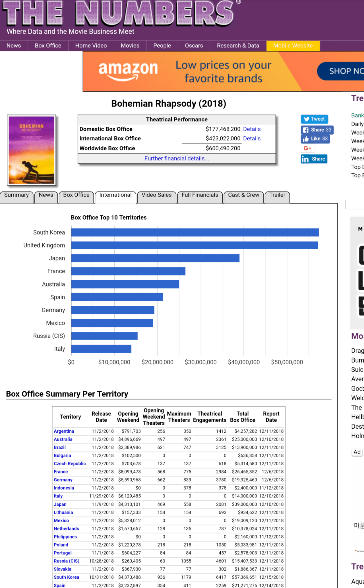Click Details link for Domestic Box Office
The image size is (364, 588).
[x=252, y=129]
